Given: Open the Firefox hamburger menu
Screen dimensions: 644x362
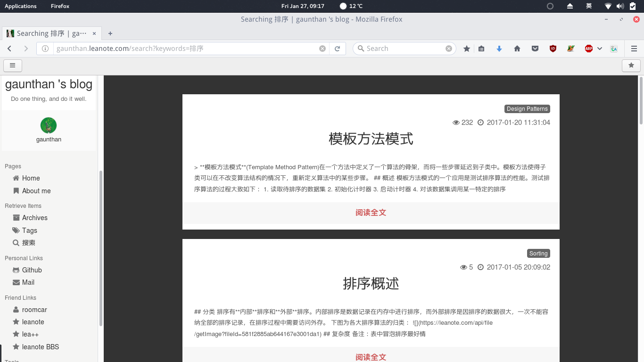Looking at the screenshot, I should point(634,49).
